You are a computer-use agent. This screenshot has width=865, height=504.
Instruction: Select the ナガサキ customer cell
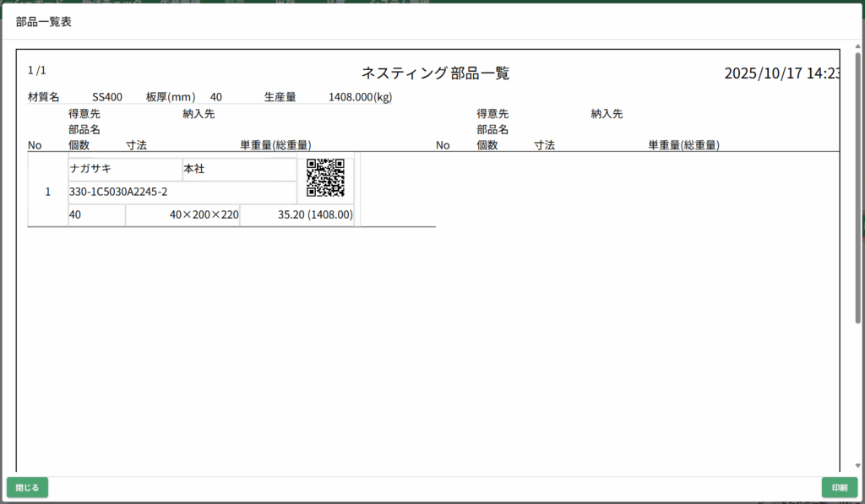pos(124,169)
